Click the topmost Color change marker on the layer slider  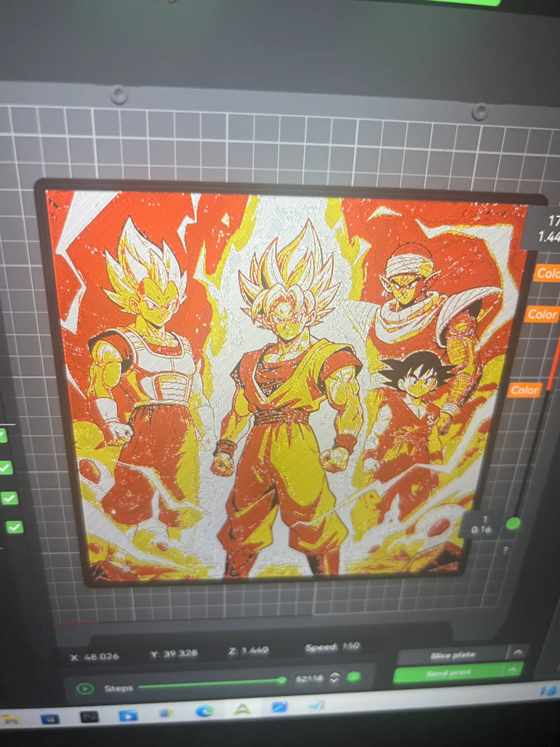point(548,273)
